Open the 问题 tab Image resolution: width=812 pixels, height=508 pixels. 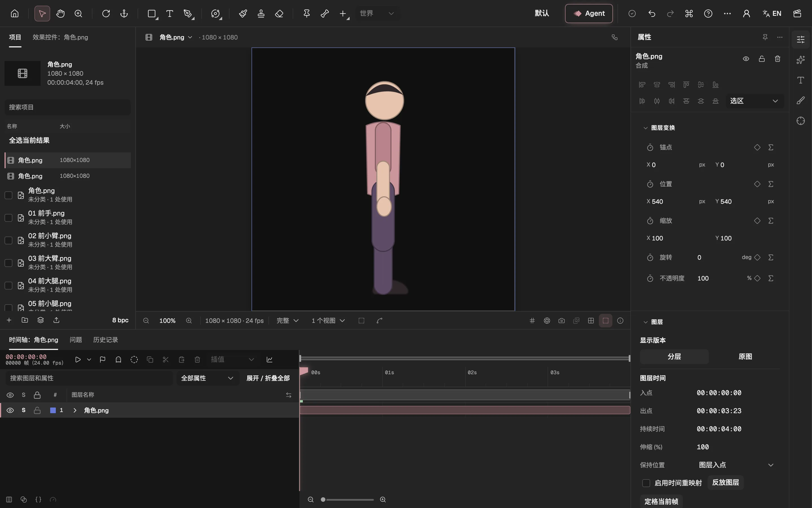point(76,340)
